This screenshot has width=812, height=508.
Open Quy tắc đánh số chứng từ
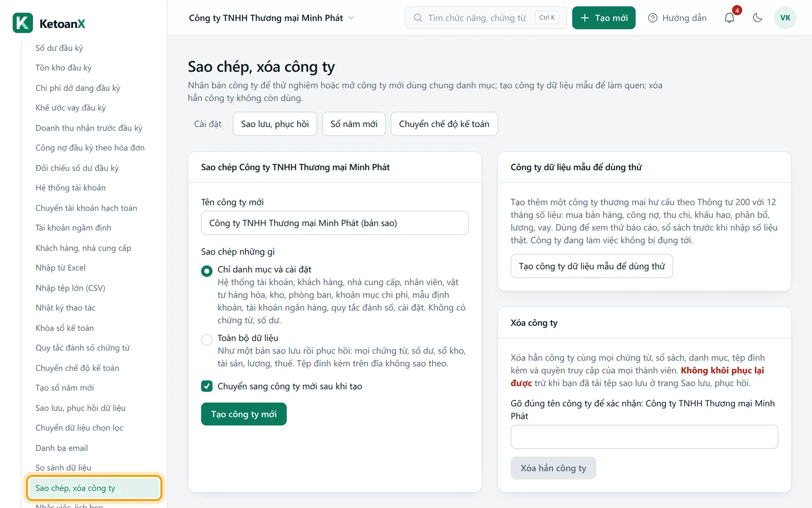pyautogui.click(x=83, y=348)
